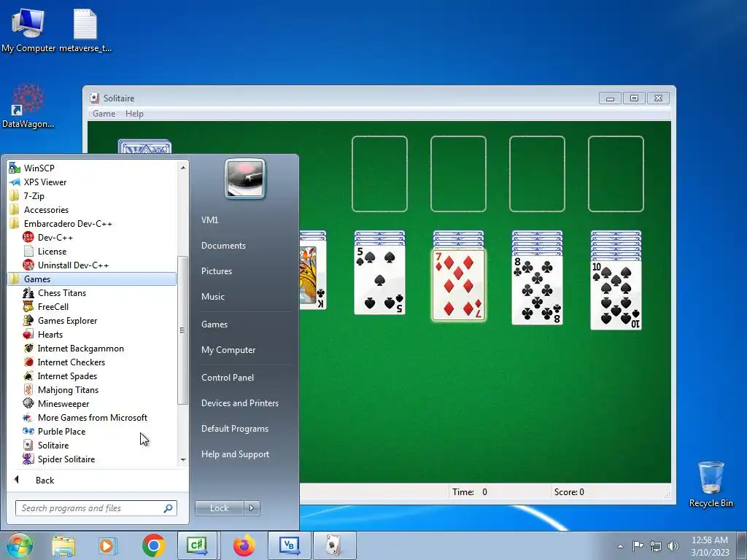This screenshot has width=747, height=560.
Task: Select the 8 of clubs card
Action: [x=537, y=290]
